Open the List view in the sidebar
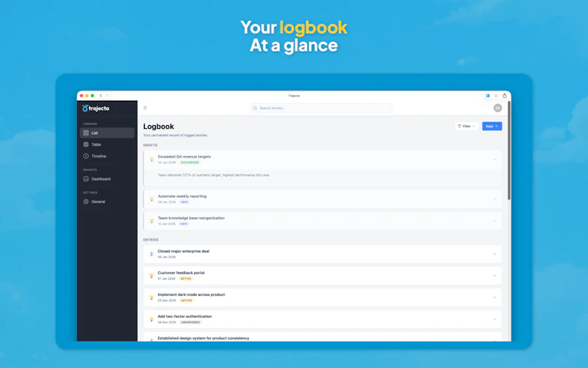 [107, 133]
